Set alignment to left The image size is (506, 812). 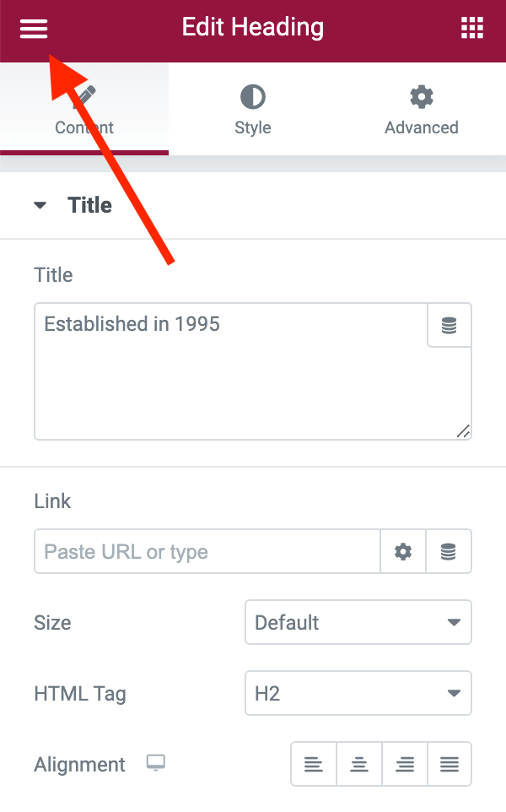click(314, 764)
